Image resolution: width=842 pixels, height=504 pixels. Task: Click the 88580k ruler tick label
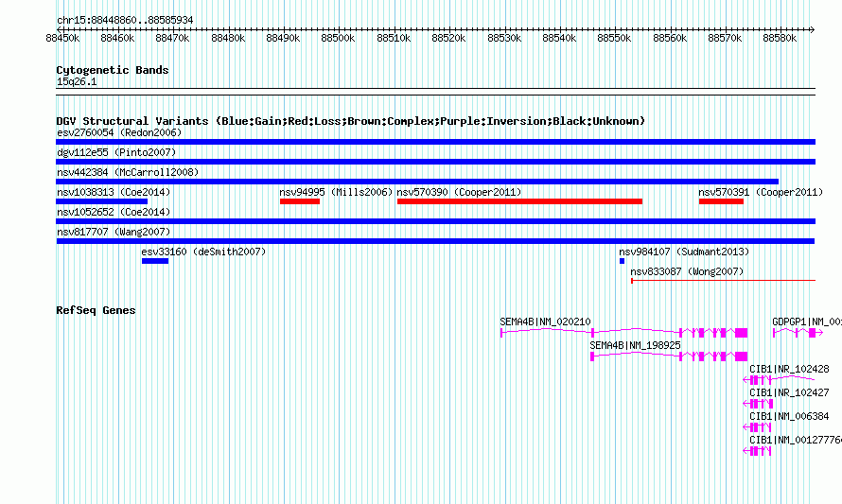point(780,38)
